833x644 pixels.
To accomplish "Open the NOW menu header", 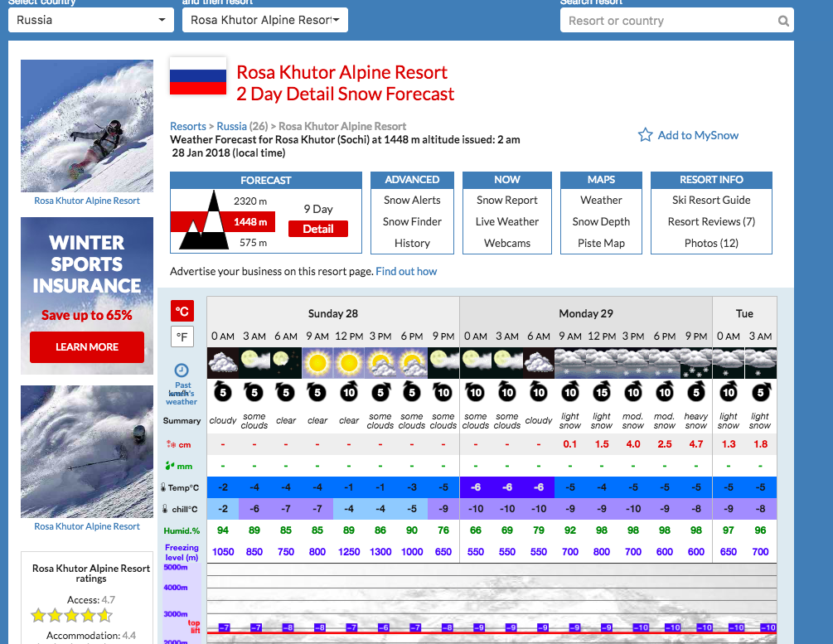I will 507,180.
